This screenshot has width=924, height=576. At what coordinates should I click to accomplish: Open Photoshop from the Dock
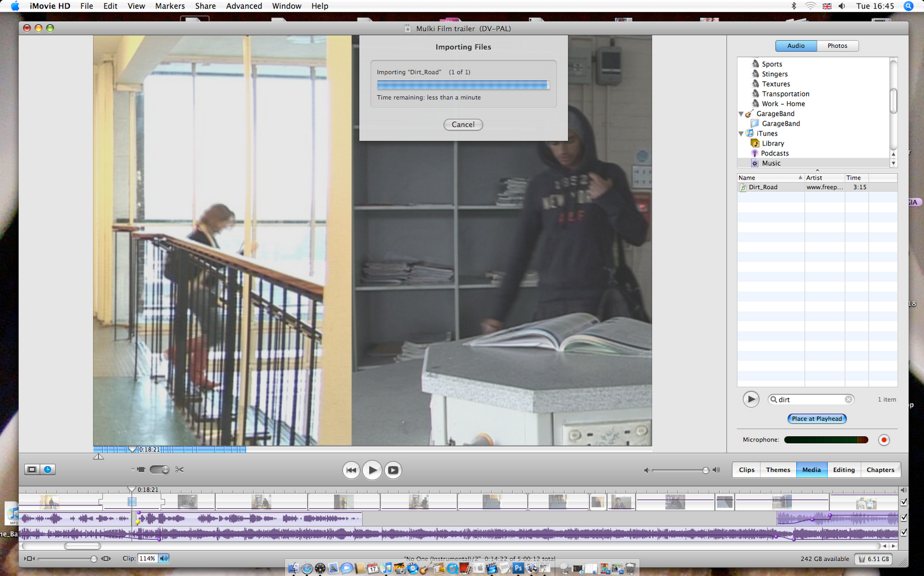[x=518, y=568]
